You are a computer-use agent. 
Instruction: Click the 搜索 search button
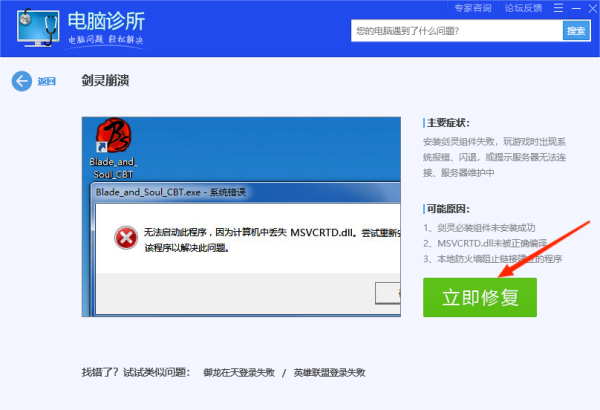[576, 31]
